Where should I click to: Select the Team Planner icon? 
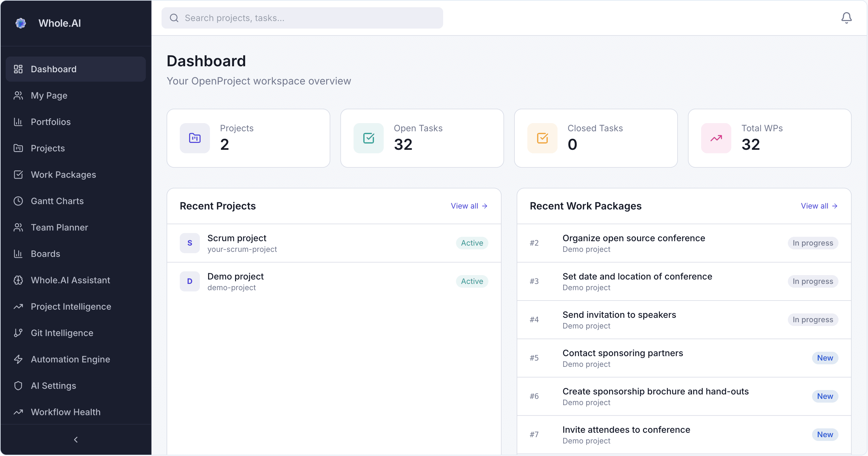(x=18, y=227)
